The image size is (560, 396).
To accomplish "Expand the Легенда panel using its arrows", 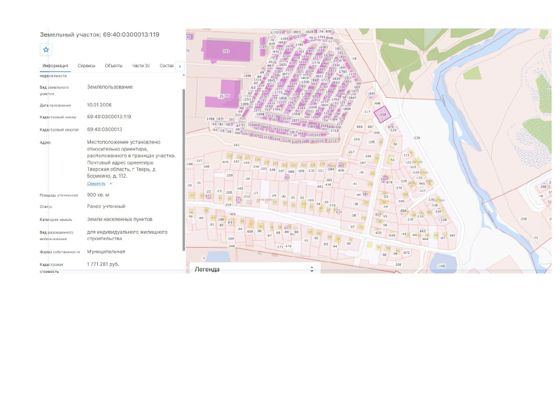I will coord(312,269).
